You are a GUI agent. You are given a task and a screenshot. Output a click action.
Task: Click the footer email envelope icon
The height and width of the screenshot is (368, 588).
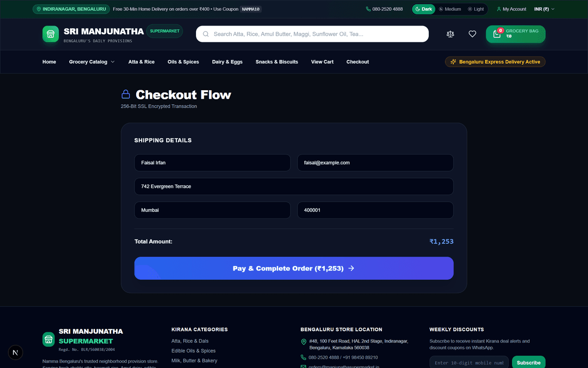click(x=303, y=367)
